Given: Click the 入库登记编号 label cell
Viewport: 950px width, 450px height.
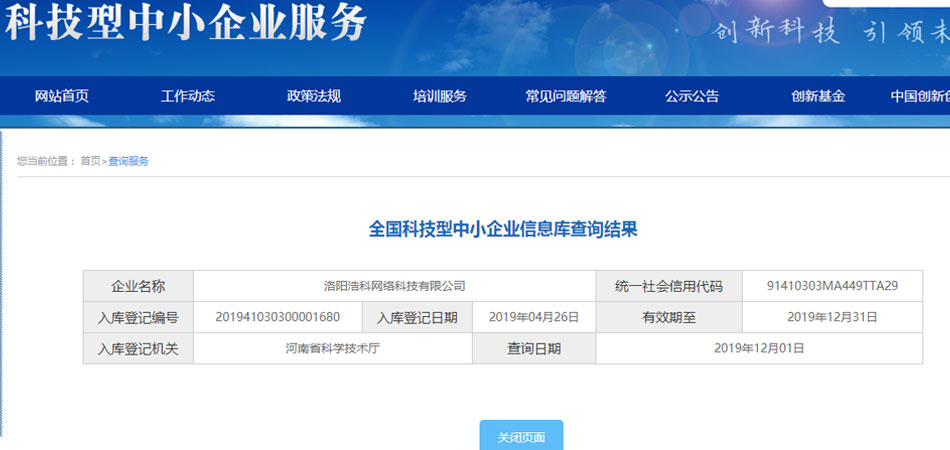Looking at the screenshot, I should (x=138, y=317).
